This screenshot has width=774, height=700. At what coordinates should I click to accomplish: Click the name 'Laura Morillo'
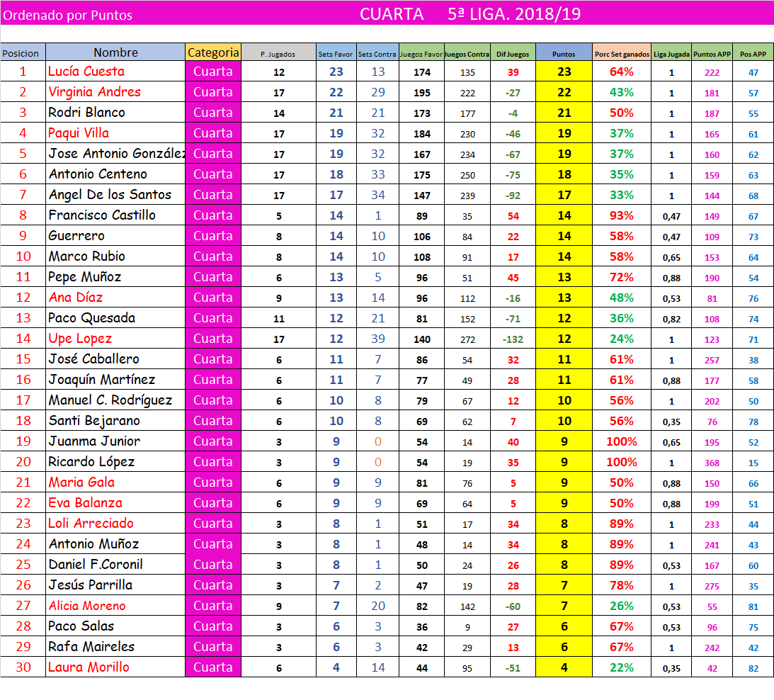89,667
